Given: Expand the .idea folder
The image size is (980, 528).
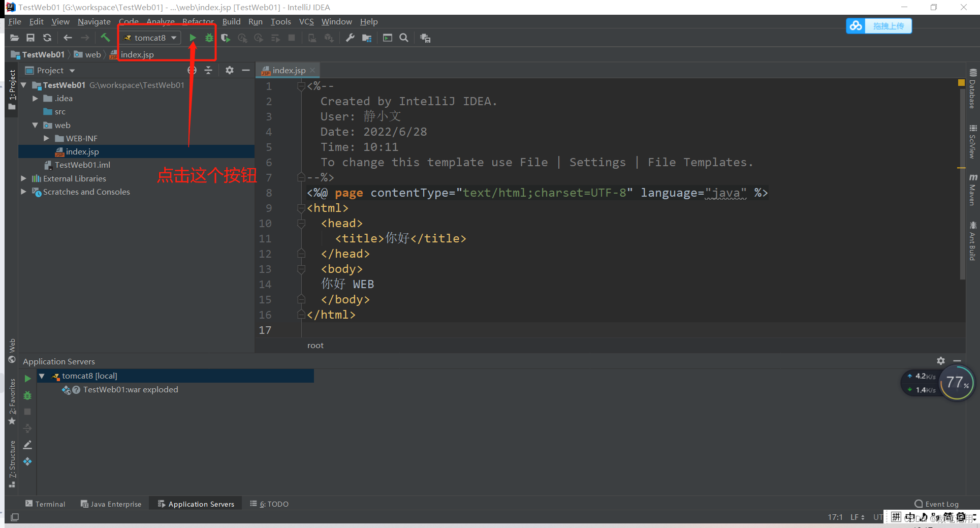Looking at the screenshot, I should pyautogui.click(x=35, y=98).
